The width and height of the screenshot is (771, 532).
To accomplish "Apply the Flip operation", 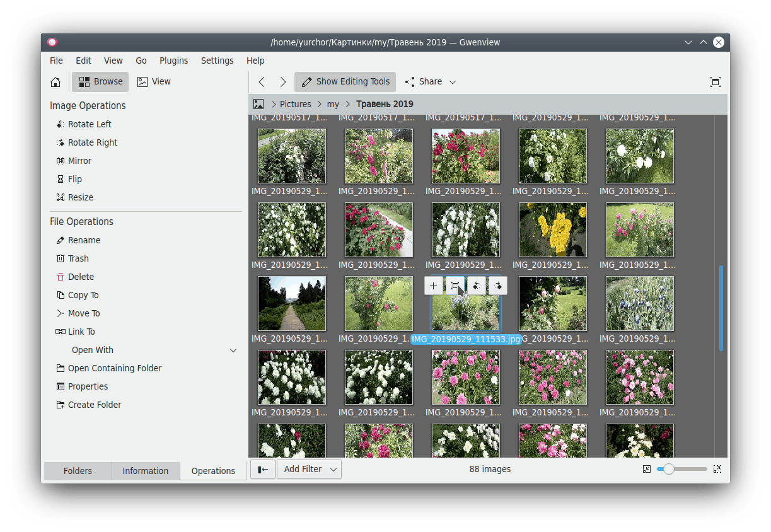I will pos(69,179).
